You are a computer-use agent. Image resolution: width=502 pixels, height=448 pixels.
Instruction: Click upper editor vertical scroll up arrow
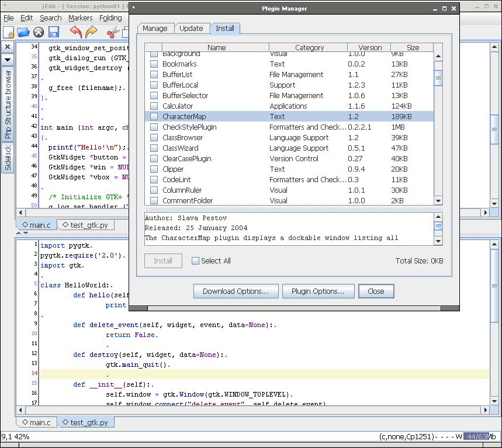click(494, 47)
